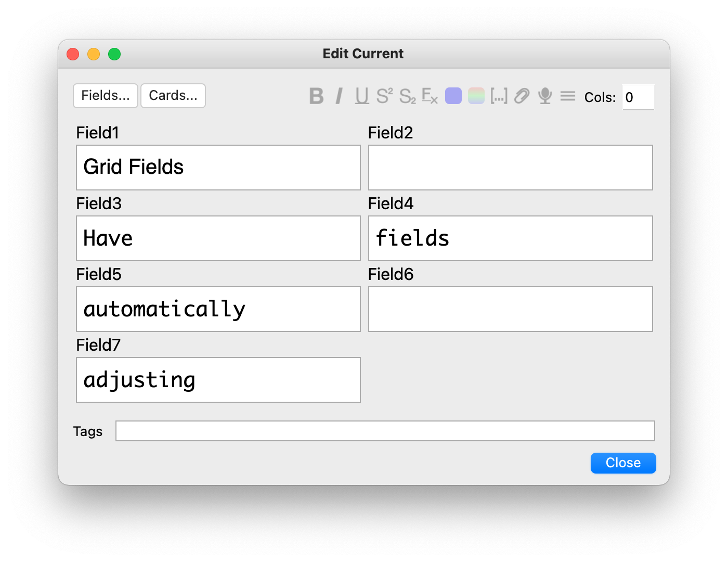The image size is (728, 562).
Task: Underline the selected text
Action: pyautogui.click(x=362, y=96)
